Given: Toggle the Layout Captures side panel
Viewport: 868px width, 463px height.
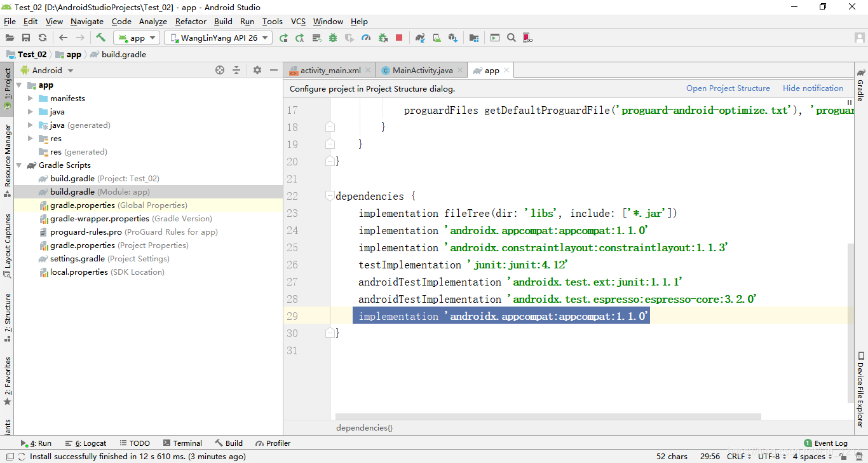Looking at the screenshot, I should pos(8,247).
